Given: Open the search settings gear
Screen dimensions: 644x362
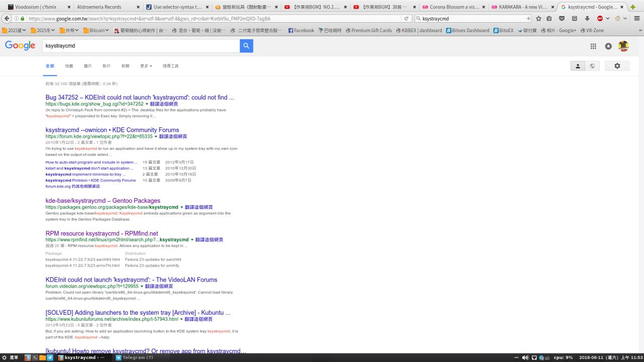Looking at the screenshot, I should (617, 66).
